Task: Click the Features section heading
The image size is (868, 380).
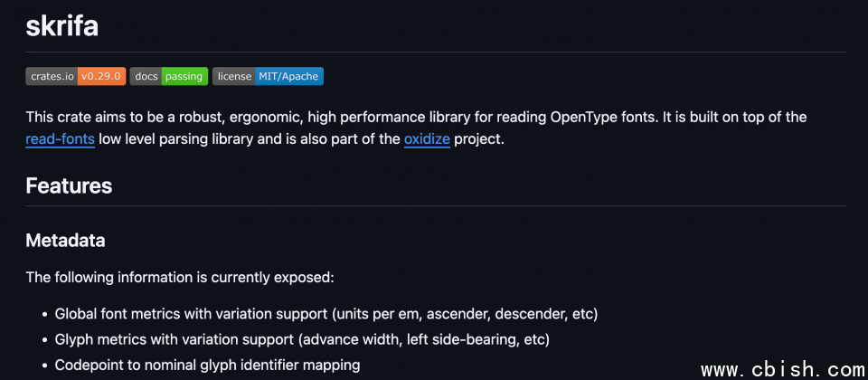Action: (69, 185)
